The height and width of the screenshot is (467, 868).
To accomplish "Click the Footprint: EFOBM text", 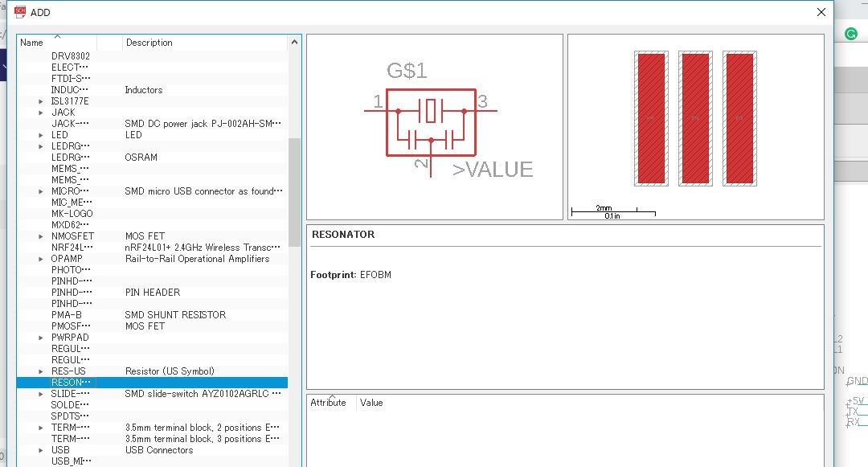I will [x=350, y=274].
